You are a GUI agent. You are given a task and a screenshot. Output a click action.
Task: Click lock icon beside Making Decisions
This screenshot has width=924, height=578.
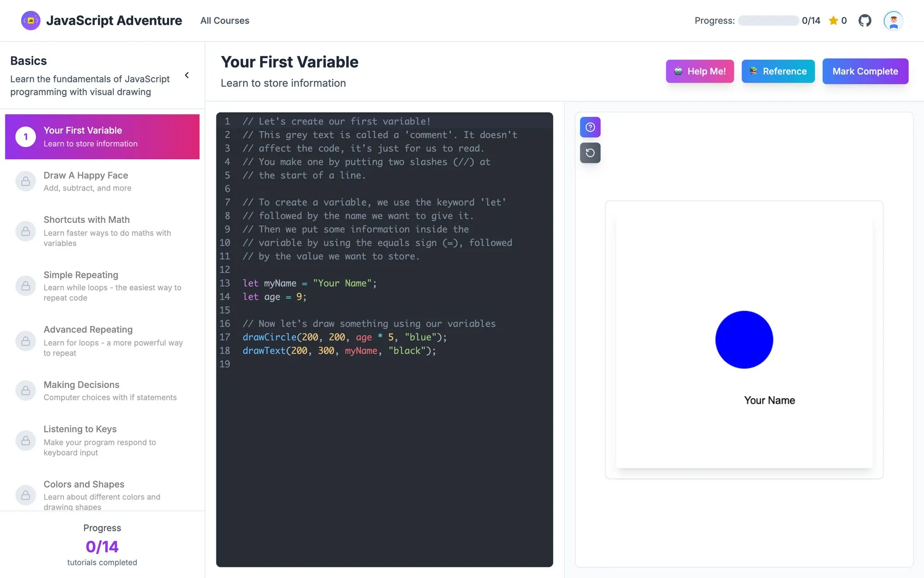[x=26, y=391]
